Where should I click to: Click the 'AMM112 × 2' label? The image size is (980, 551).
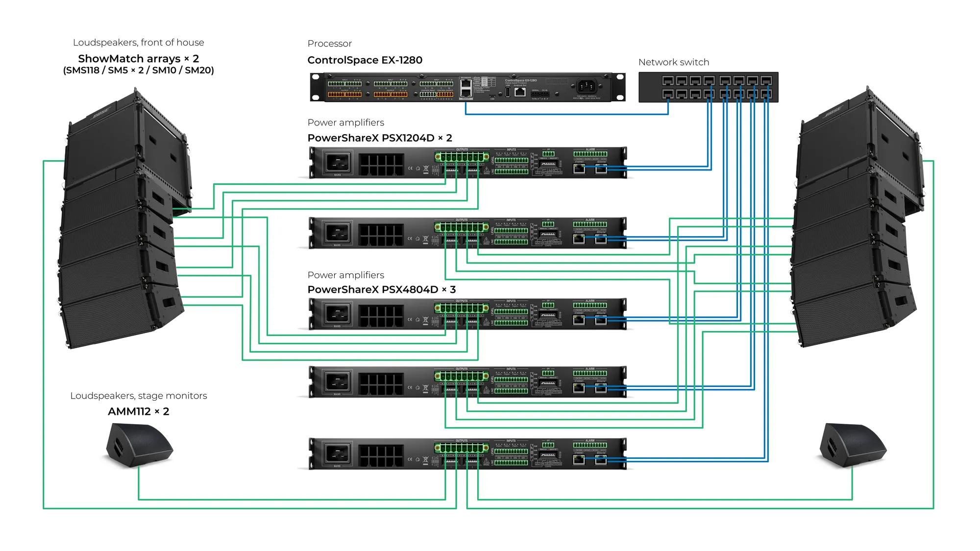pos(138,411)
